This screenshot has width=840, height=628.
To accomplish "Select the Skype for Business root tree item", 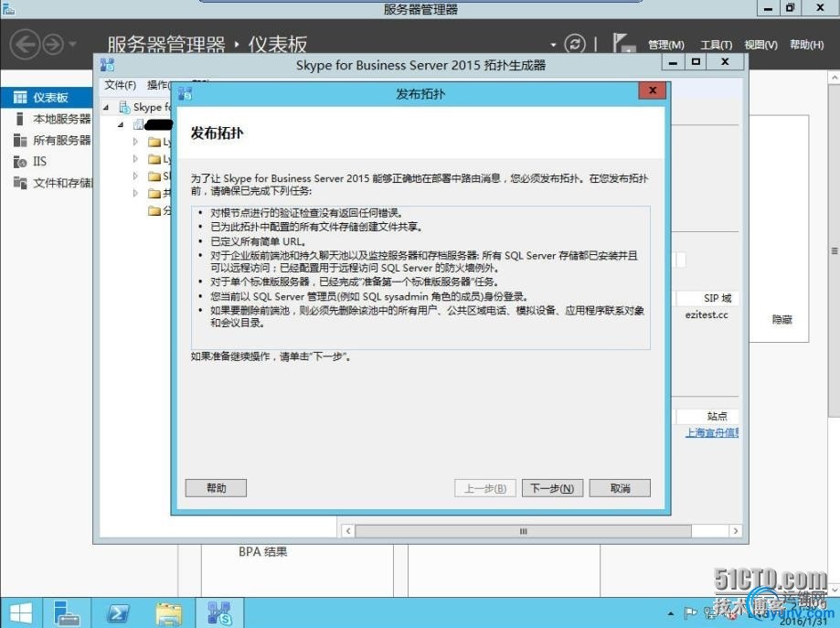I will pyautogui.click(x=145, y=107).
